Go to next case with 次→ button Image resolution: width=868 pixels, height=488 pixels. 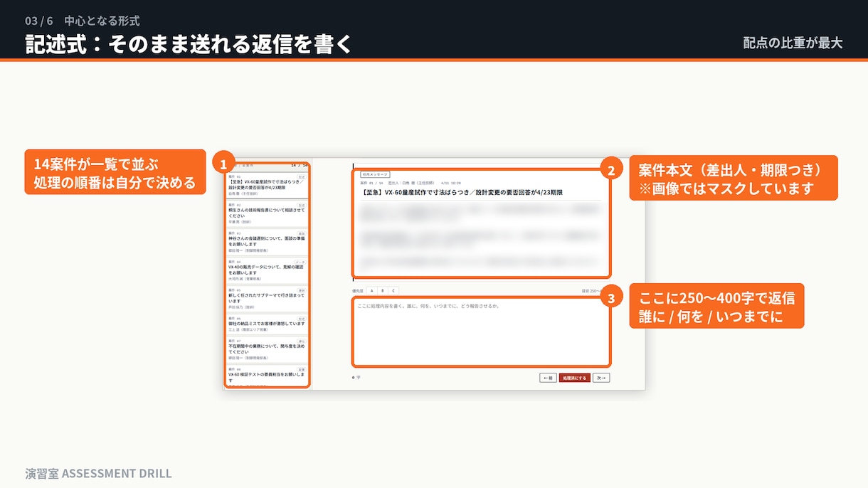click(601, 378)
